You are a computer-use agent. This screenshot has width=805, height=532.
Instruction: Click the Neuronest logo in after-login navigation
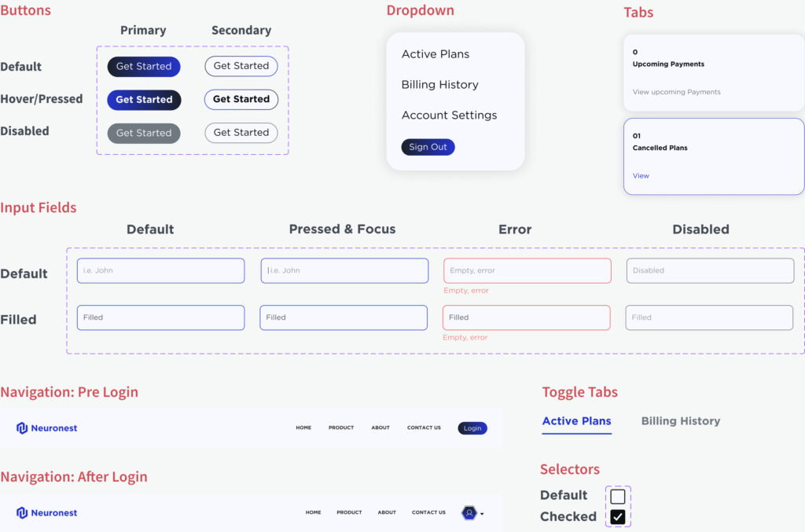point(47,513)
